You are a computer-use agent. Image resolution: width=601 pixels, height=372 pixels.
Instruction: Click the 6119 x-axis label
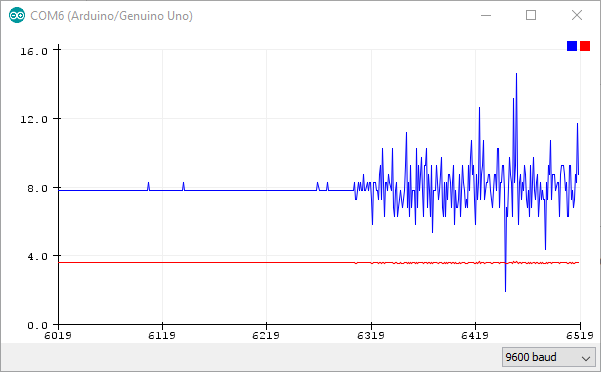[x=162, y=336]
